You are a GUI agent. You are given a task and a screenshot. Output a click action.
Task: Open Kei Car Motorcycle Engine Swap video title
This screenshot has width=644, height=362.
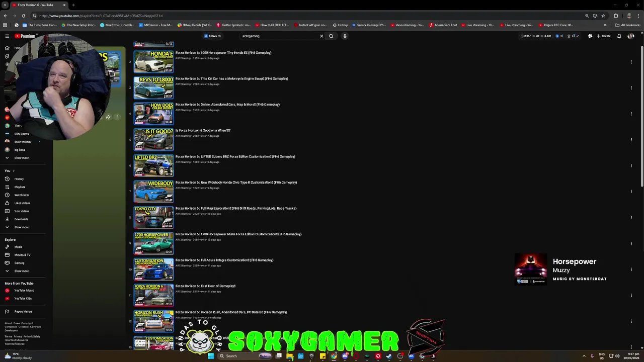[231, 78]
